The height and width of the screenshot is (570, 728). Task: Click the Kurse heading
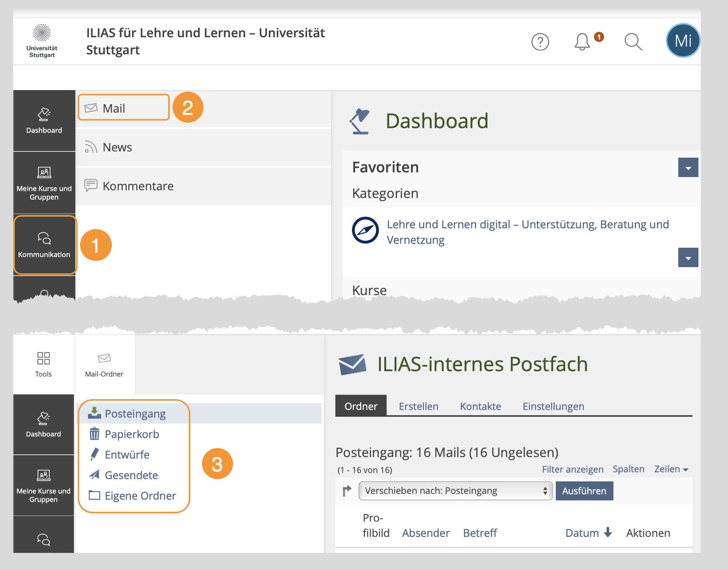click(x=369, y=290)
